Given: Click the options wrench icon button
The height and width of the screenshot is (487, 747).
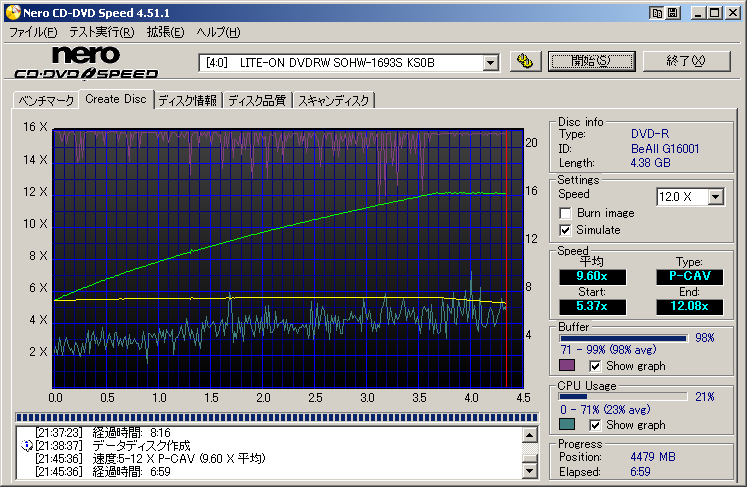Looking at the screenshot, I should click(525, 61).
